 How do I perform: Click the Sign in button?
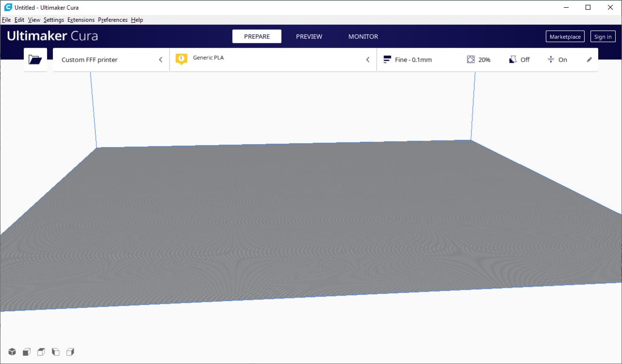tap(603, 36)
